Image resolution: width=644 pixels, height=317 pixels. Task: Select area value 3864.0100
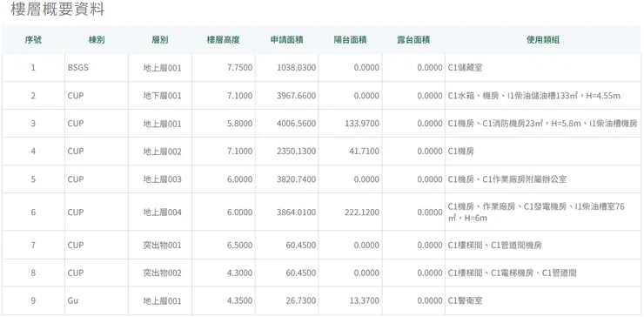coord(297,212)
